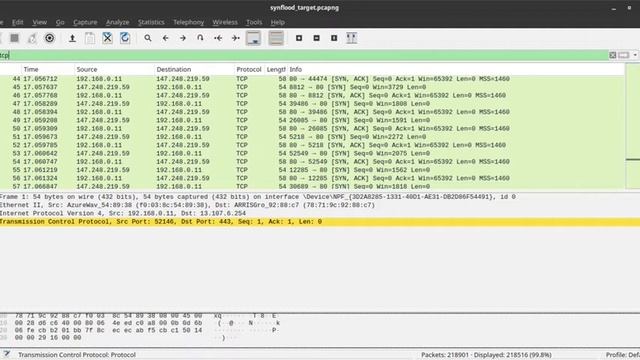
Task: Select packet 45 with source port 8812
Action: coord(312,87)
